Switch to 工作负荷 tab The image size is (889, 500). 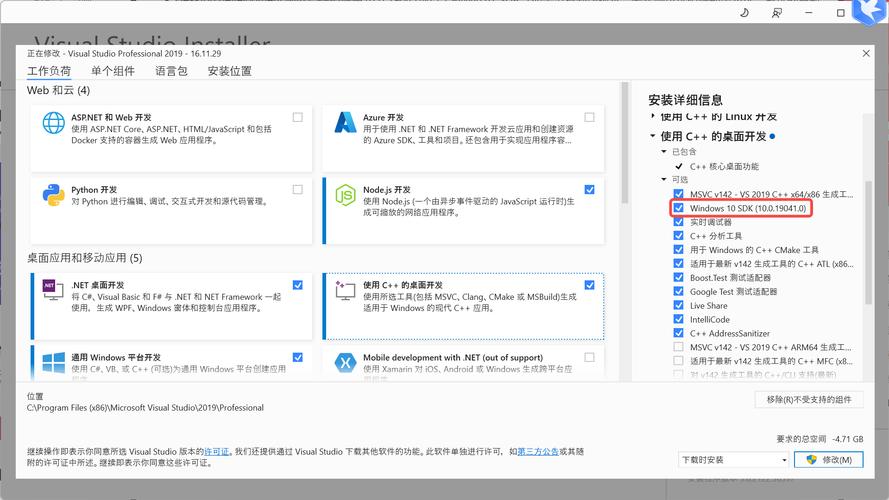click(49, 71)
